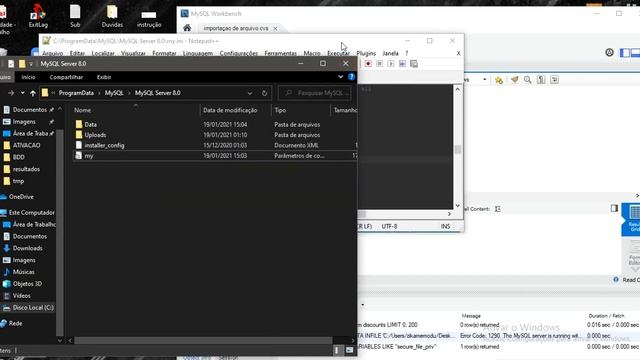Go forward in File Explorer navigation
Screen dimensions: 640x360
[x=11, y=93]
